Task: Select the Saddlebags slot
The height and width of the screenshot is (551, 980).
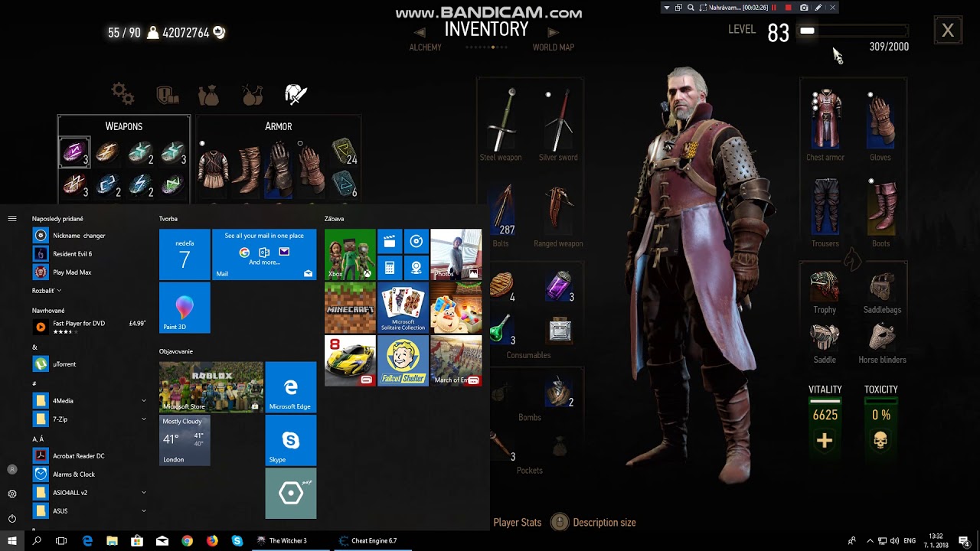Action: click(x=882, y=286)
